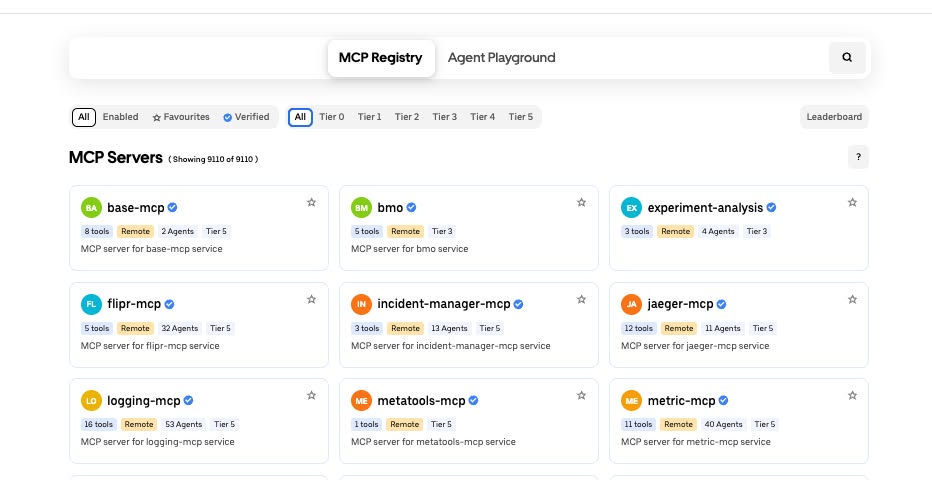Click "4 Agents" tag on experiment-analysis
The height and width of the screenshot is (480, 932).
pyautogui.click(x=718, y=232)
